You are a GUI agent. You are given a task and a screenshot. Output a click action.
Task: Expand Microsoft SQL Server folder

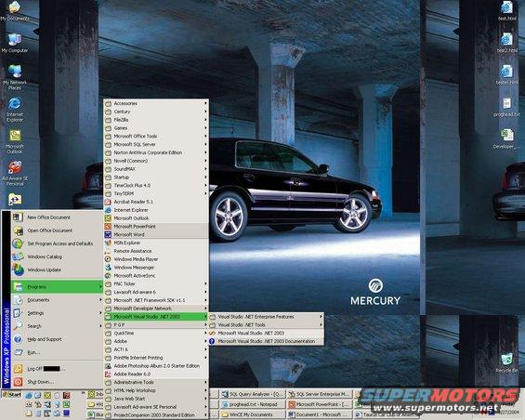coord(156,144)
